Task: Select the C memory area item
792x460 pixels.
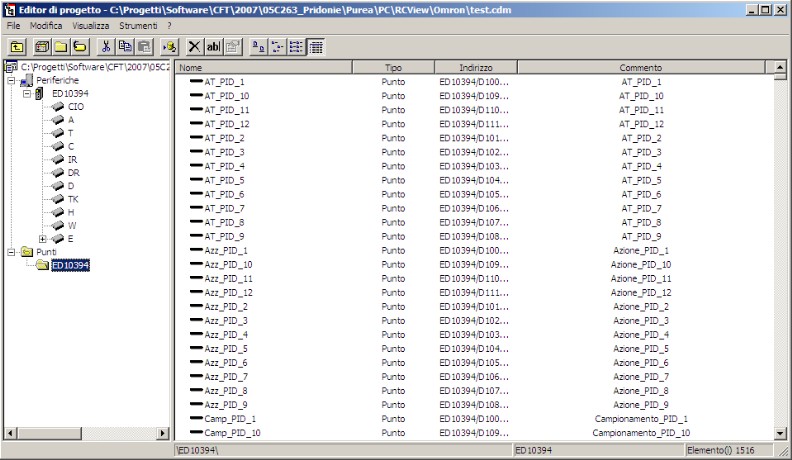Action: (x=71, y=146)
